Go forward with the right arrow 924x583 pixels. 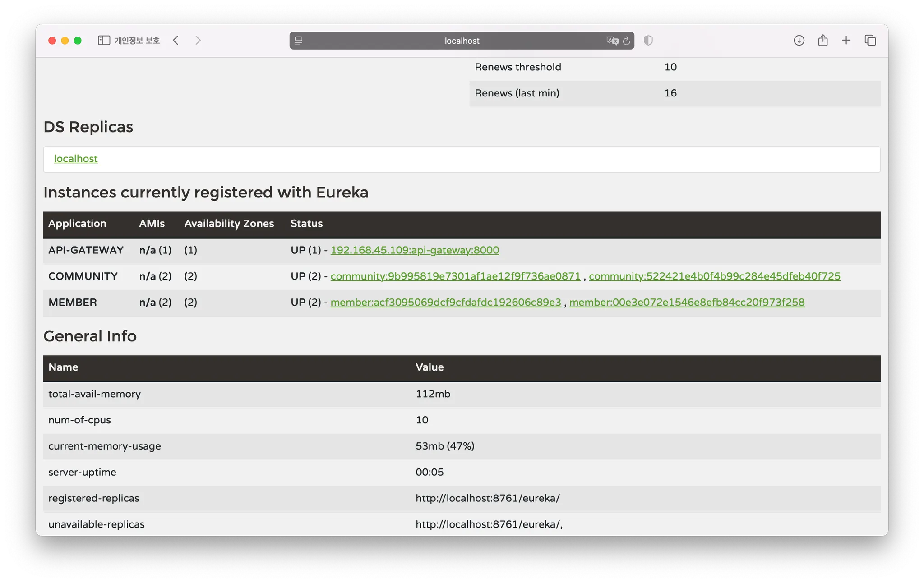(x=198, y=41)
